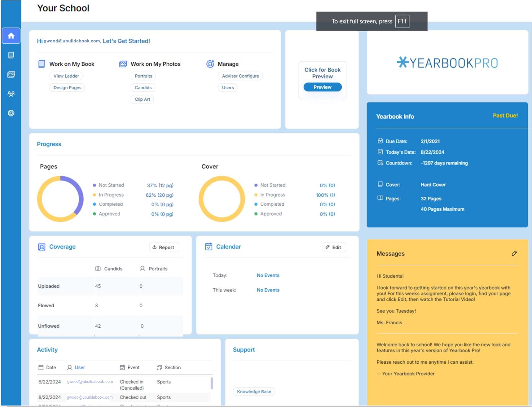Open the Home sidebar icon
532x407 pixels.
pos(11,36)
